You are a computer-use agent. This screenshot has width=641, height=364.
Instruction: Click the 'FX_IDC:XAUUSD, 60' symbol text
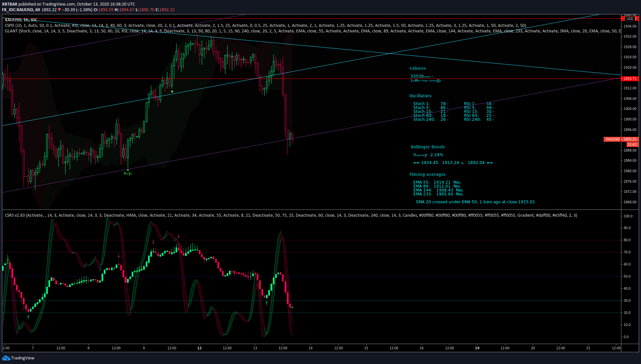(x=21, y=10)
